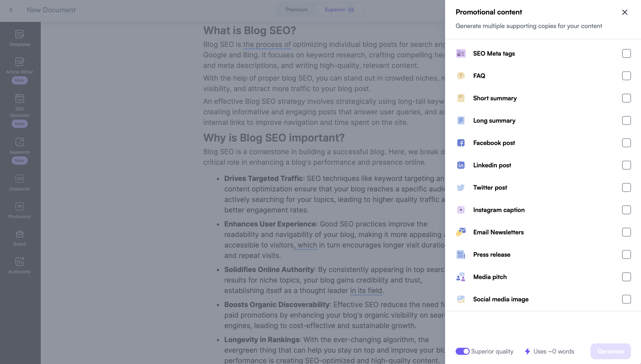This screenshot has width=641, height=364.
Task: Open the Templates panel
Action: pyautogui.click(x=20, y=37)
